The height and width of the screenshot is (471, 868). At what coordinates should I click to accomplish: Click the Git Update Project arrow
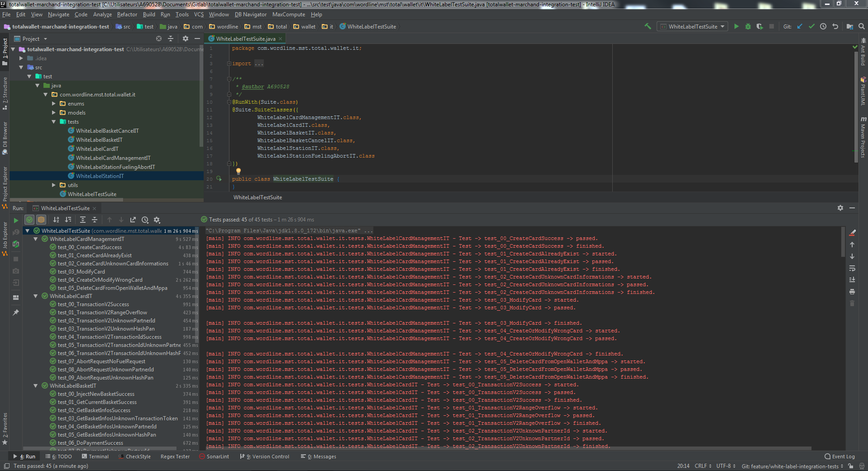point(800,26)
